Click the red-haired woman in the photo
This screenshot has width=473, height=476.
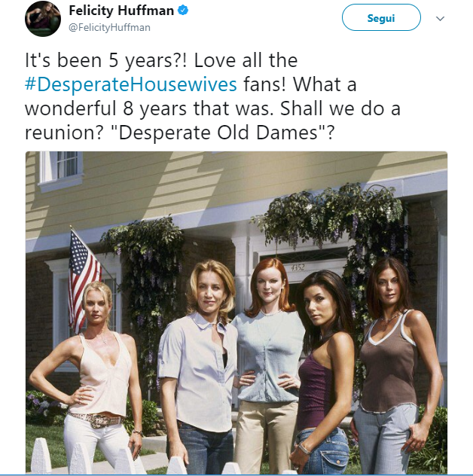(x=269, y=349)
